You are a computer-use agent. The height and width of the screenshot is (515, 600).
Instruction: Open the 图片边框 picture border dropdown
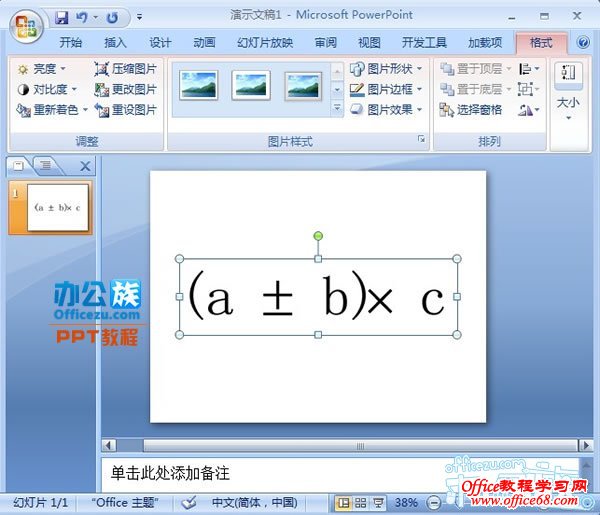click(386, 90)
